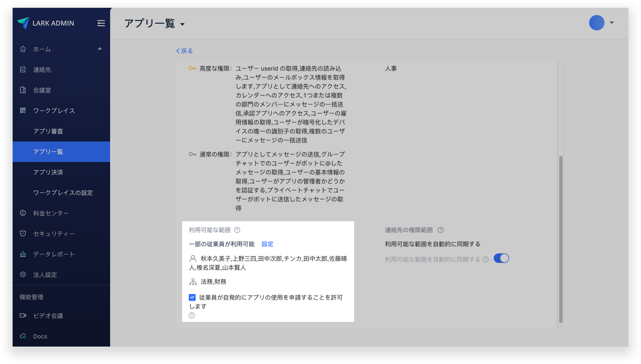Click the Lark Admin logo icon

(x=23, y=23)
